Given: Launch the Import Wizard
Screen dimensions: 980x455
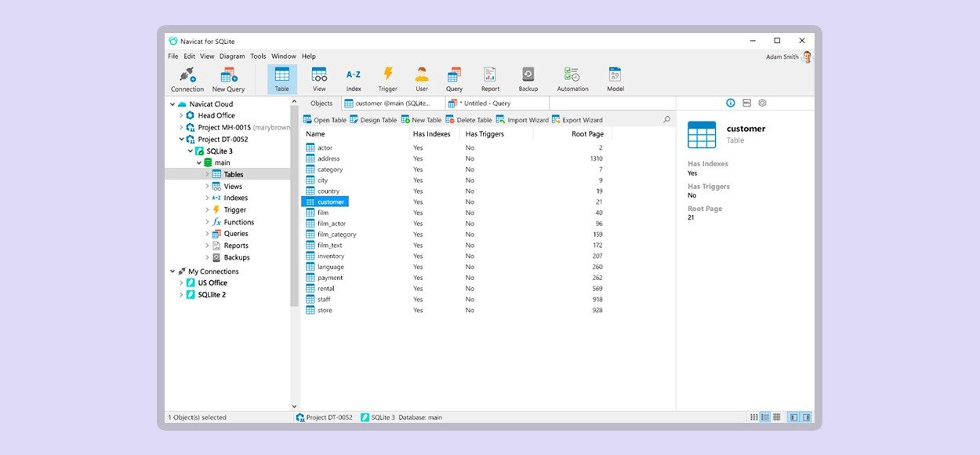Looking at the screenshot, I should 522,120.
